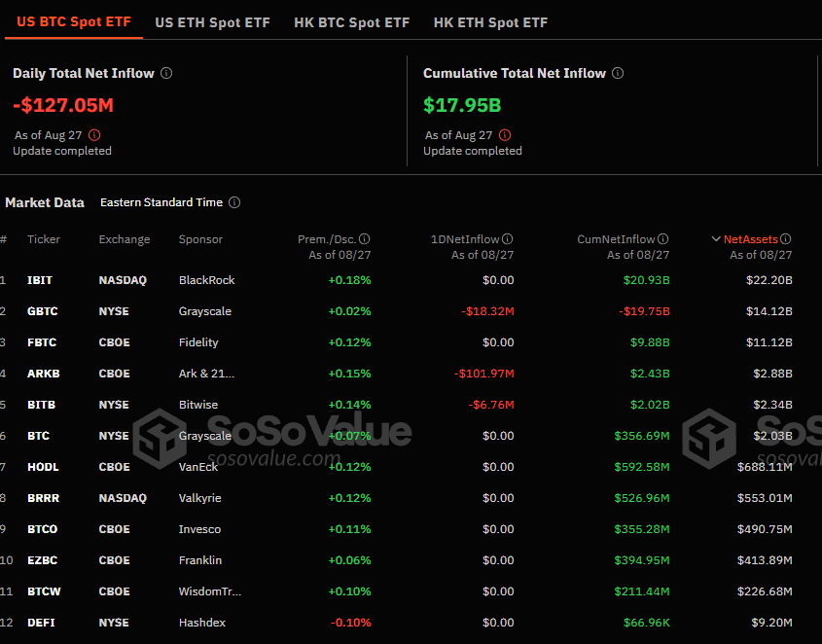Click the green +0.18% premium value for IBIT
Viewport: 822px width, 644px height.
(x=348, y=279)
